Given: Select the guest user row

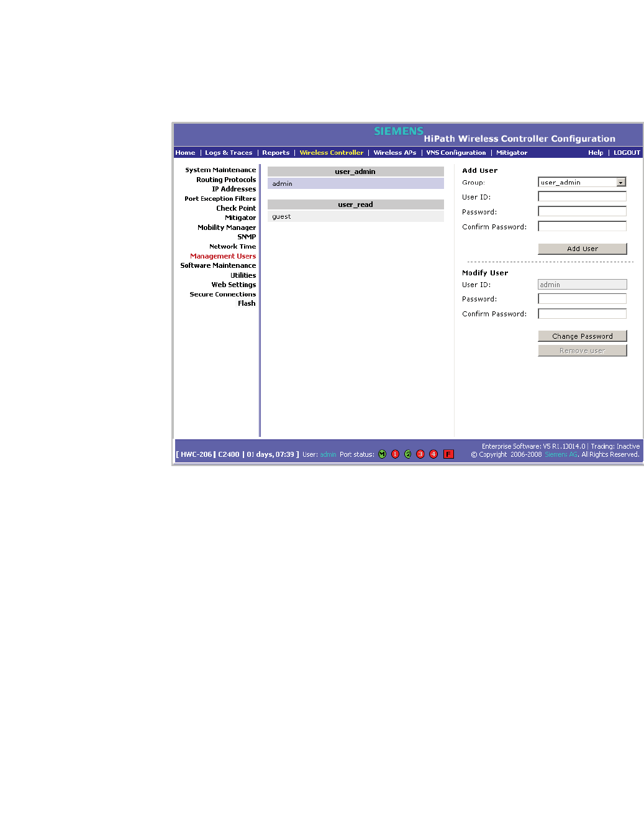Looking at the screenshot, I should click(x=356, y=216).
